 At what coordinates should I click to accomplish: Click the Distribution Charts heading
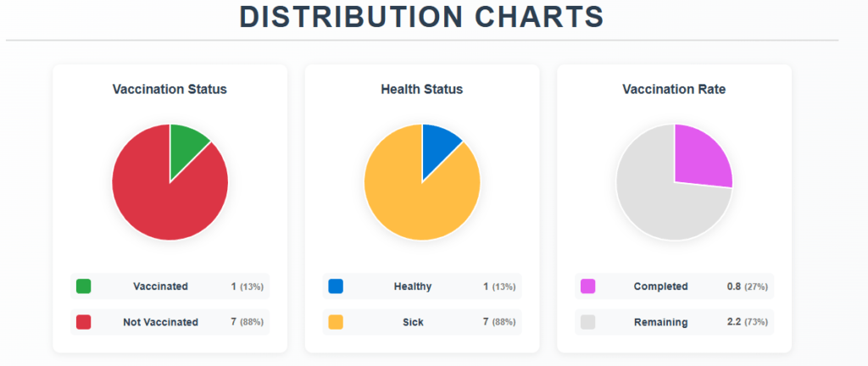point(421,17)
